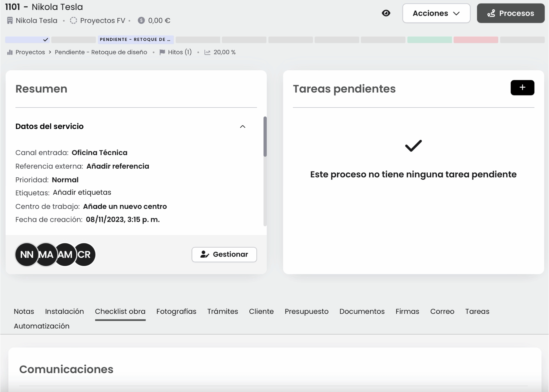Click the Gestionar button
549x392 pixels.
click(x=224, y=254)
